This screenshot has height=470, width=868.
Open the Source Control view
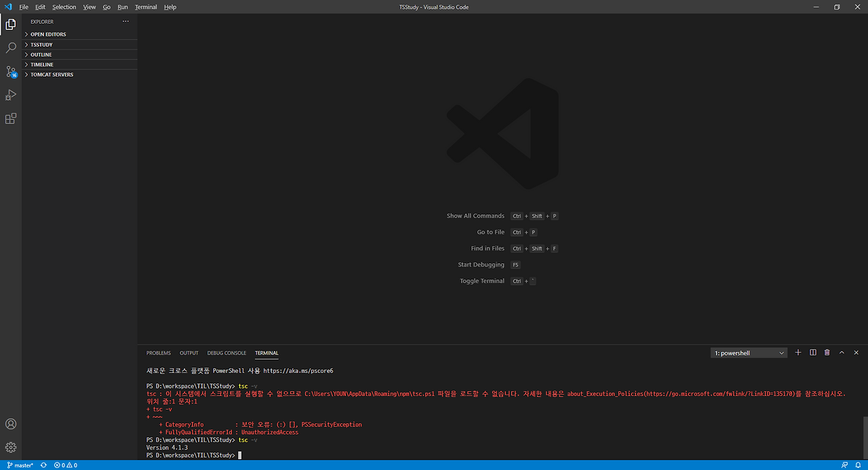10,71
